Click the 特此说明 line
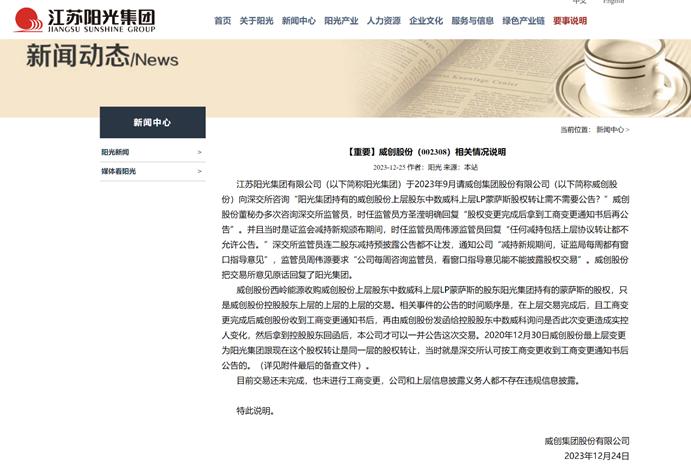Viewport: 691px width, 473px height. coord(256,411)
